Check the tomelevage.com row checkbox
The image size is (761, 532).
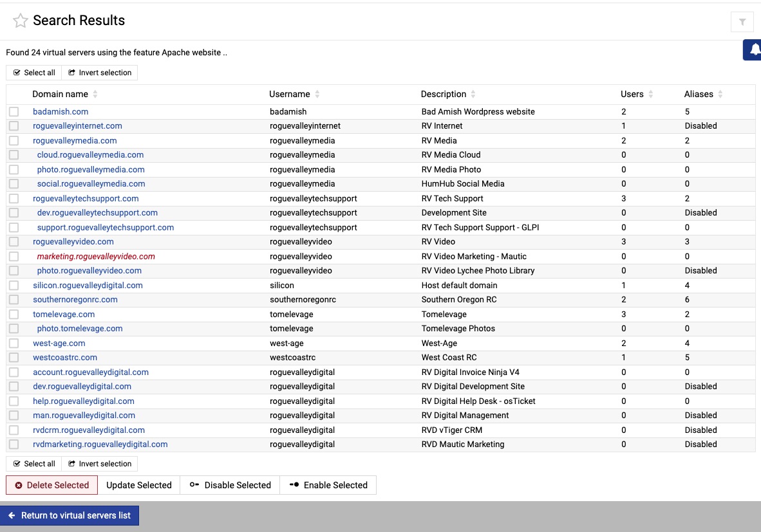click(x=14, y=315)
